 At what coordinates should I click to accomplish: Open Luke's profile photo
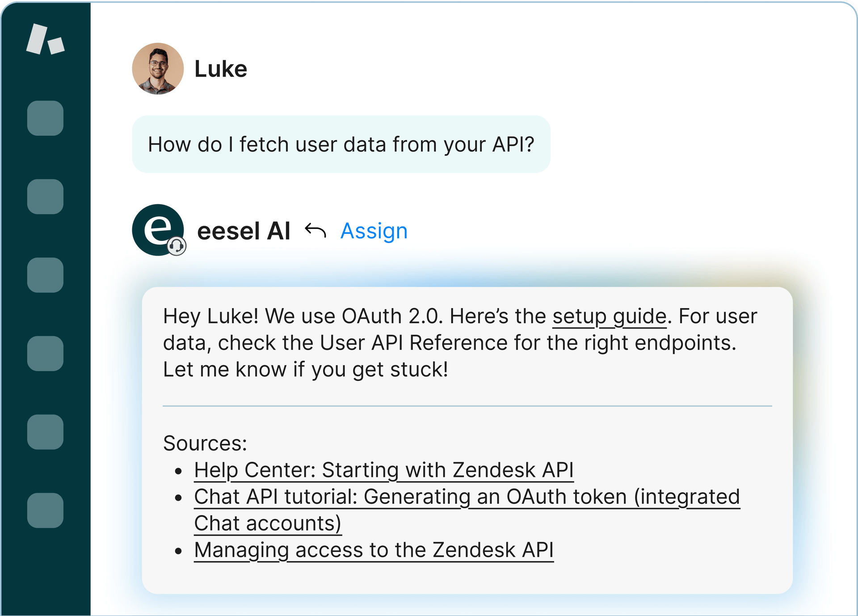[x=158, y=68]
